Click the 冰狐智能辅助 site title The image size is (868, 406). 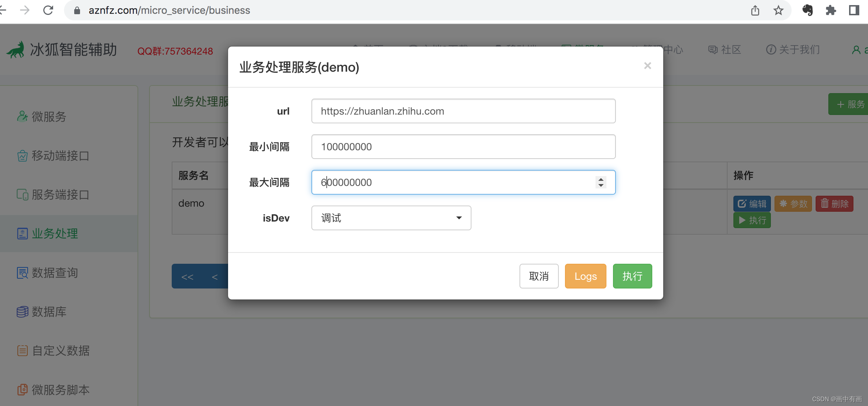coord(73,50)
